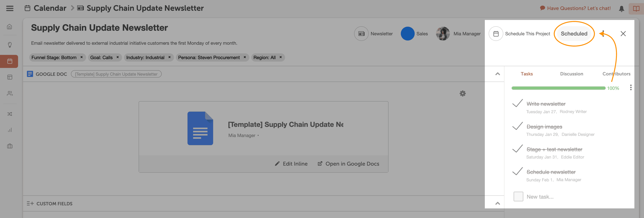
Task: Uncheck the Design images task
Action: pyautogui.click(x=517, y=126)
